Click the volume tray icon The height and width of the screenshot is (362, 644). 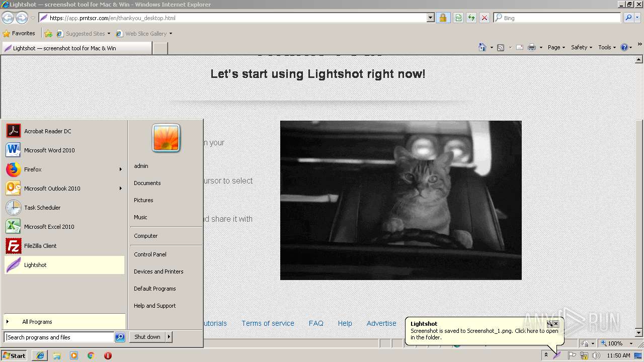tap(596, 355)
